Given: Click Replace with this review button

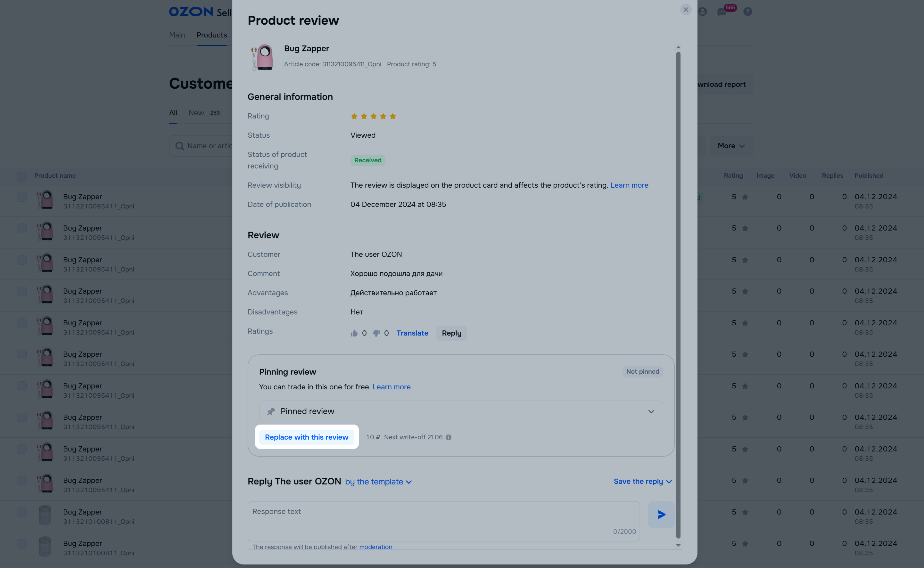Looking at the screenshot, I should 307,437.
